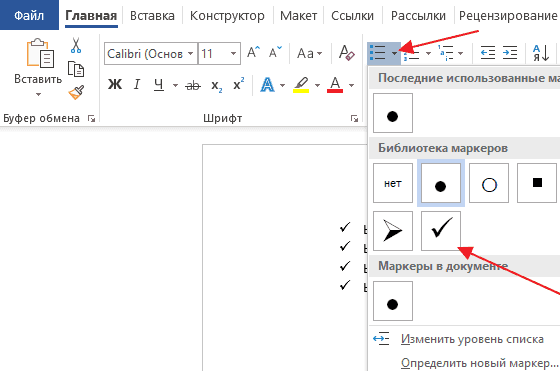Screen dimensions: 560x371
Task: Apply text effects with the blue A icon
Action: tap(268, 85)
